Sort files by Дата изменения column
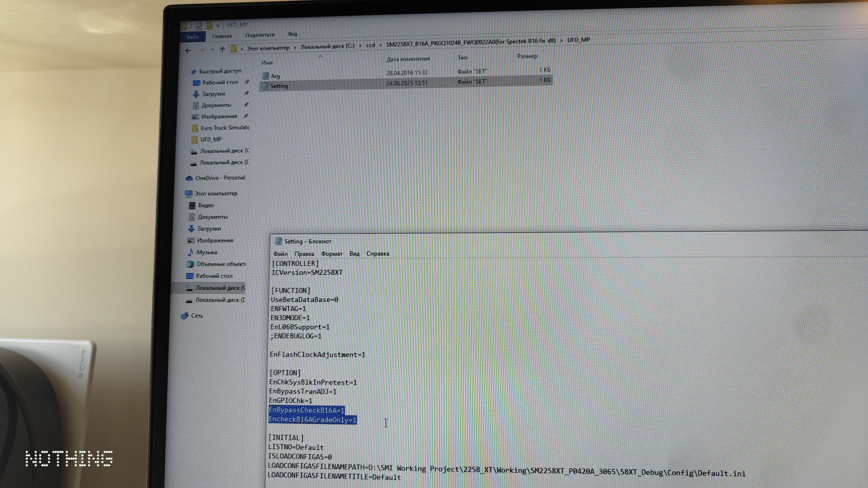 (x=408, y=59)
